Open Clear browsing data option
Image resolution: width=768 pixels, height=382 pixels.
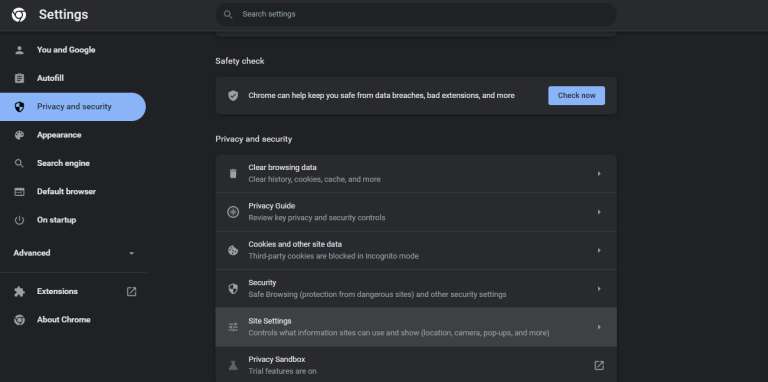[416, 173]
